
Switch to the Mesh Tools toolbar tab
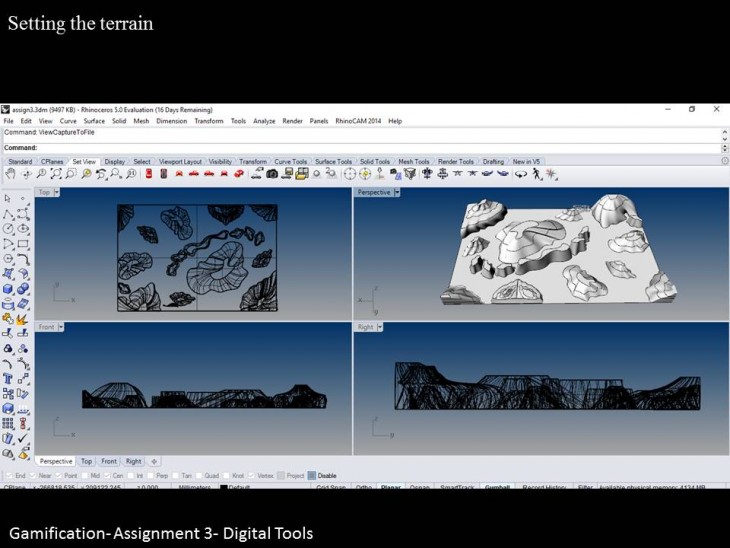(x=413, y=161)
